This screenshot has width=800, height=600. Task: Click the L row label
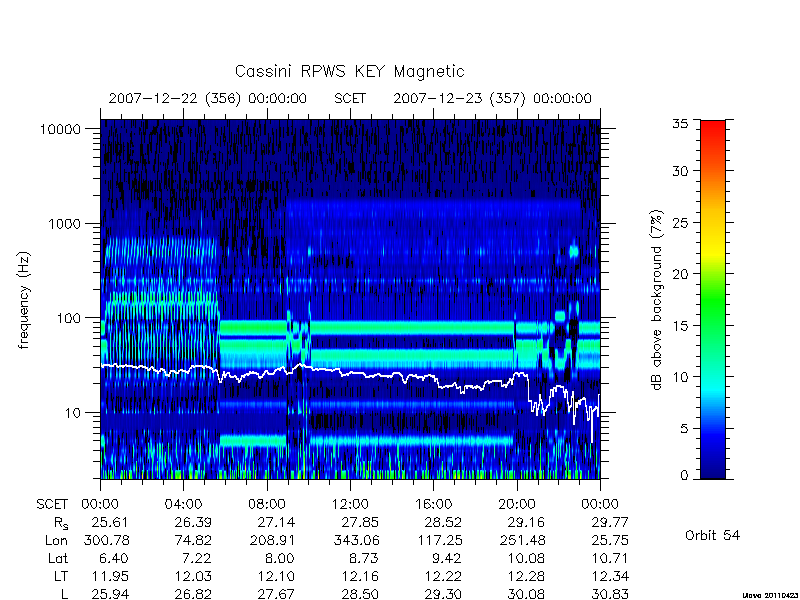64,594
